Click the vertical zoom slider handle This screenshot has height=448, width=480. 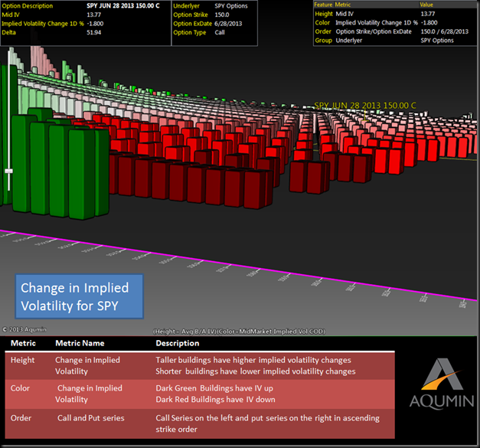9,171
